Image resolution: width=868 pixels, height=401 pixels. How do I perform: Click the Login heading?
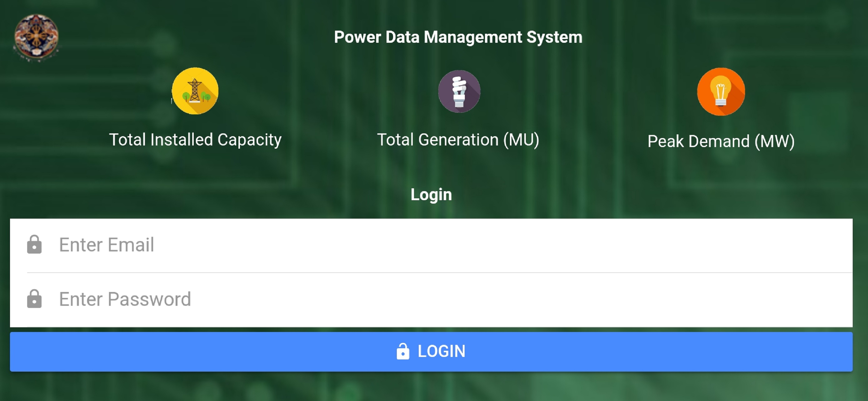[x=431, y=195]
